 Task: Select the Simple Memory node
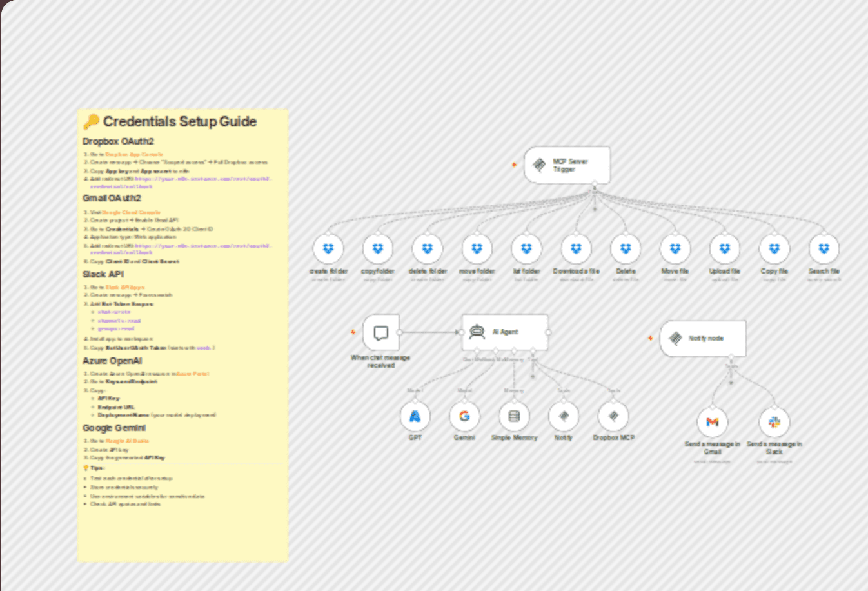[514, 416]
